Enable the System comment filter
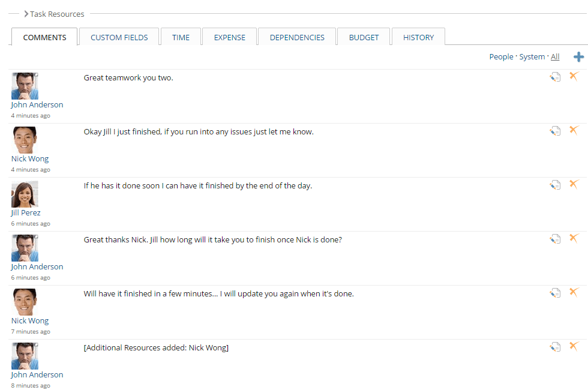Screen dimensions: 588x390 click(x=532, y=56)
